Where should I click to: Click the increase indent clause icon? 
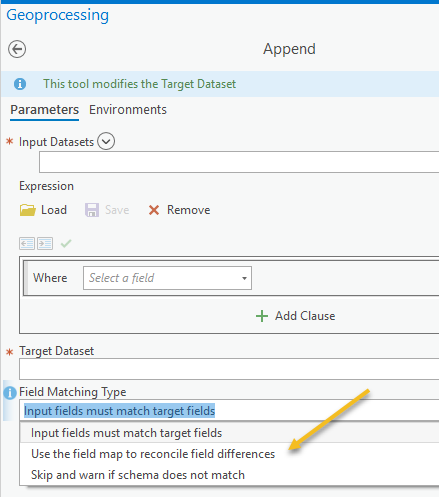coord(45,243)
